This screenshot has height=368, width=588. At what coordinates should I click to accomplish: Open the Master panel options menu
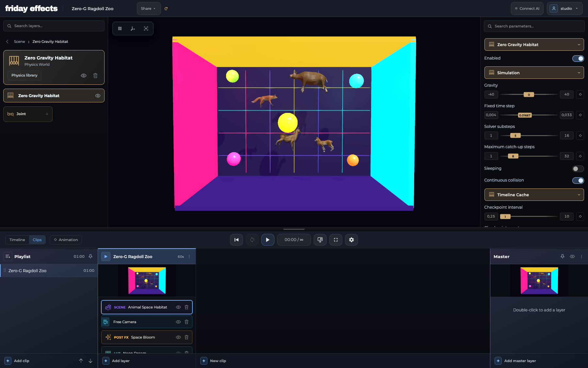[581, 257]
